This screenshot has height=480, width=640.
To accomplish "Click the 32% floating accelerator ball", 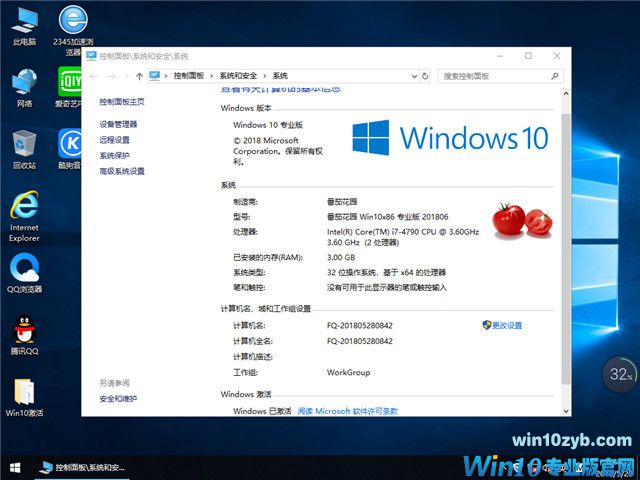I will (620, 374).
